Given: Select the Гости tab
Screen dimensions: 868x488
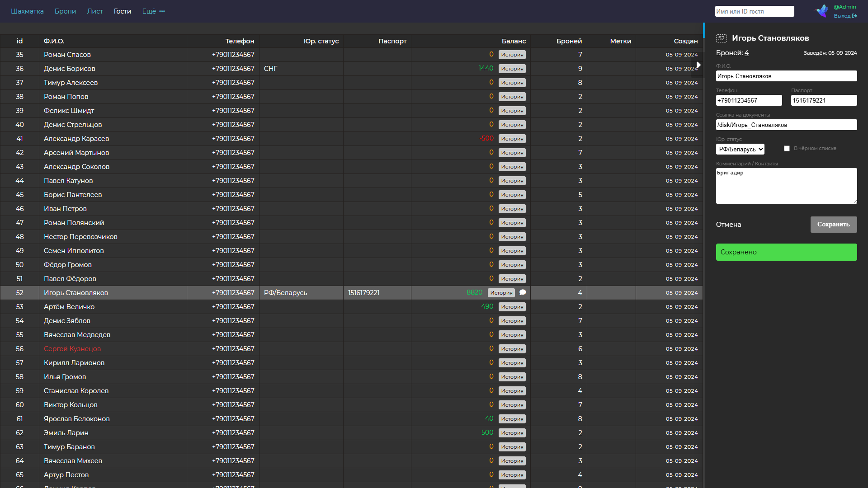Looking at the screenshot, I should (x=123, y=11).
